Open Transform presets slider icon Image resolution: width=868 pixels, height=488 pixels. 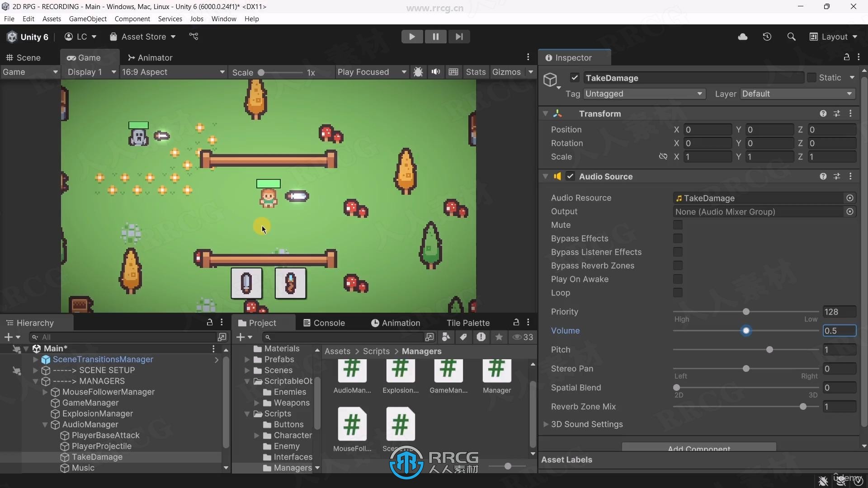(x=837, y=114)
